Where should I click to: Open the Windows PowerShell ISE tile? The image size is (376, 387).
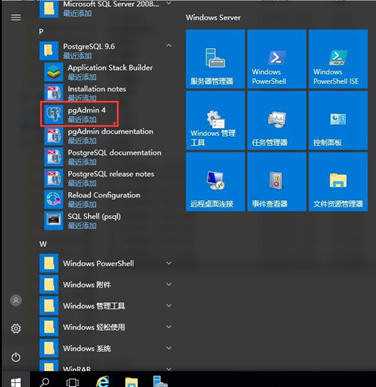point(338,59)
